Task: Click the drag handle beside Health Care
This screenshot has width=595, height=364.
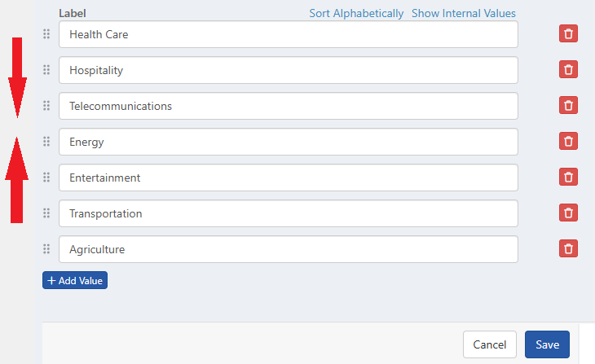Action: click(46, 34)
